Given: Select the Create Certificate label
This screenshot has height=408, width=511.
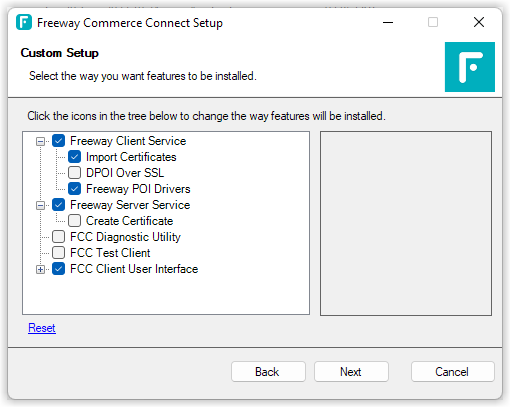Looking at the screenshot, I should coord(129,221).
